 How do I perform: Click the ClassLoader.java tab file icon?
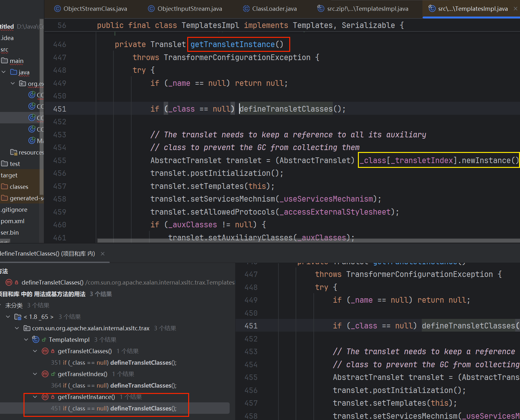pos(246,9)
